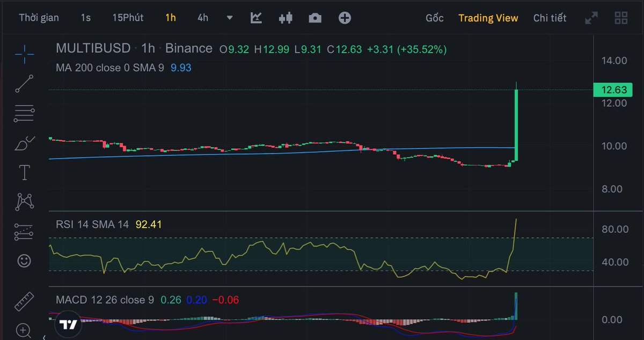This screenshot has height=340, width=644.
Task: Switch to Gốc chart mode
Action: [435, 18]
